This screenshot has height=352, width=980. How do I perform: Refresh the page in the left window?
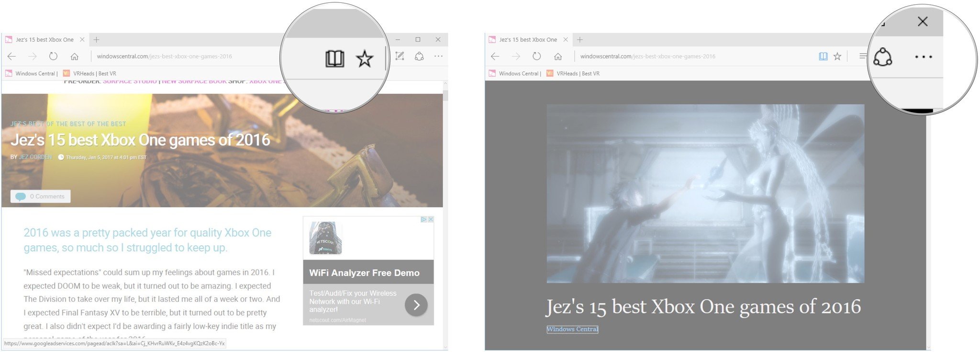tap(53, 57)
